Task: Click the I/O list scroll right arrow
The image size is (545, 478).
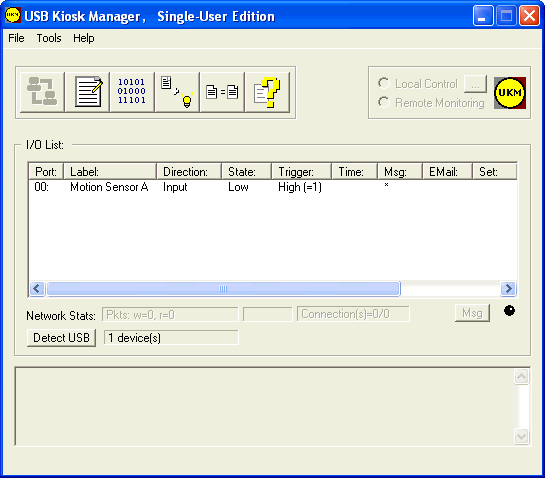Action: 508,289
